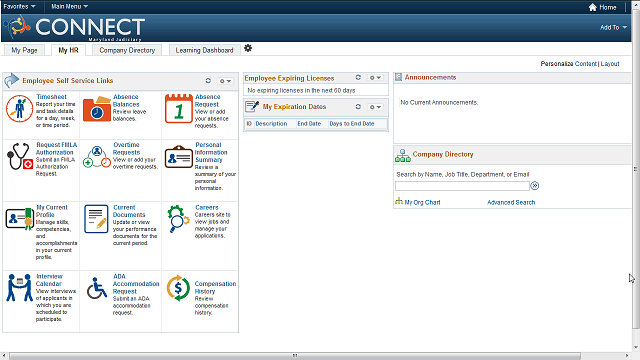
Task: Click the horizontal scrollbar at the bottom
Action: coord(295,356)
